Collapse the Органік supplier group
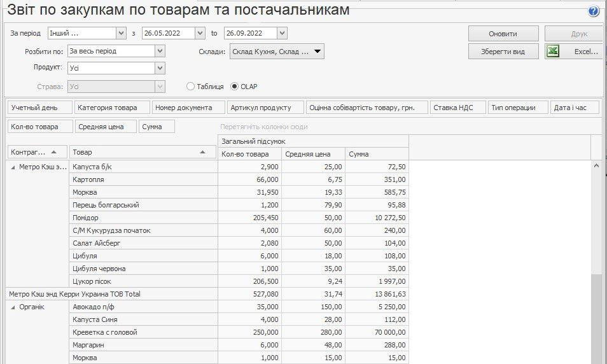Image resolution: width=607 pixels, height=364 pixels. pyautogui.click(x=13, y=307)
